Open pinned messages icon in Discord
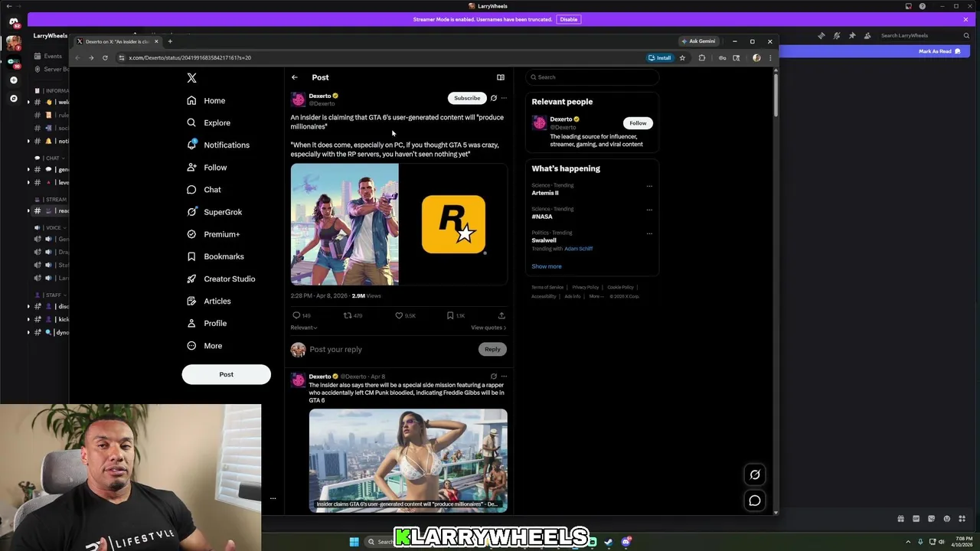The image size is (980, 551). (x=852, y=35)
